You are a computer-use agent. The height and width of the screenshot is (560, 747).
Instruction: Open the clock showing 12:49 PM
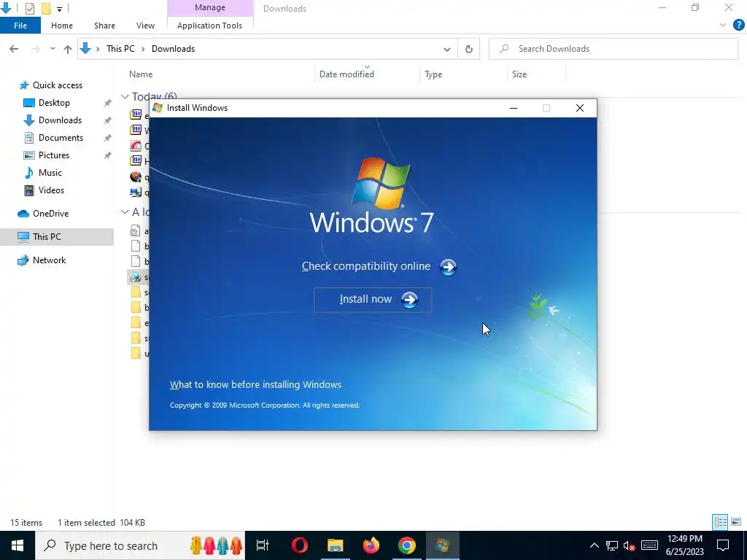click(684, 545)
